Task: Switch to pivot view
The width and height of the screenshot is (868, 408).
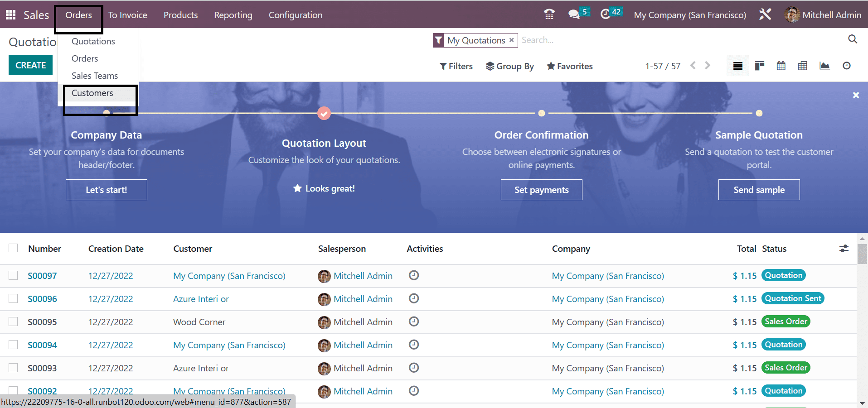Action: pos(802,66)
